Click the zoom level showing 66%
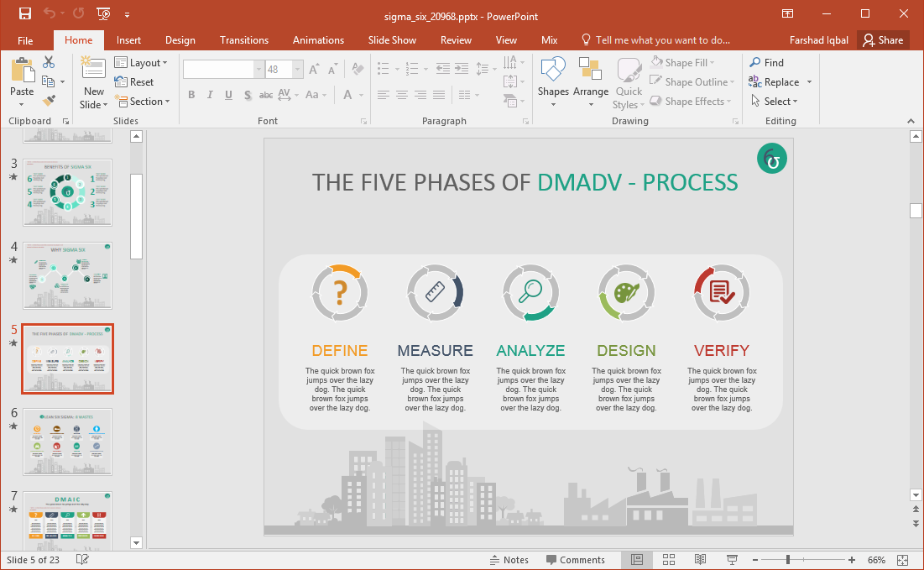Viewport: 924px width, 570px height. (876, 559)
